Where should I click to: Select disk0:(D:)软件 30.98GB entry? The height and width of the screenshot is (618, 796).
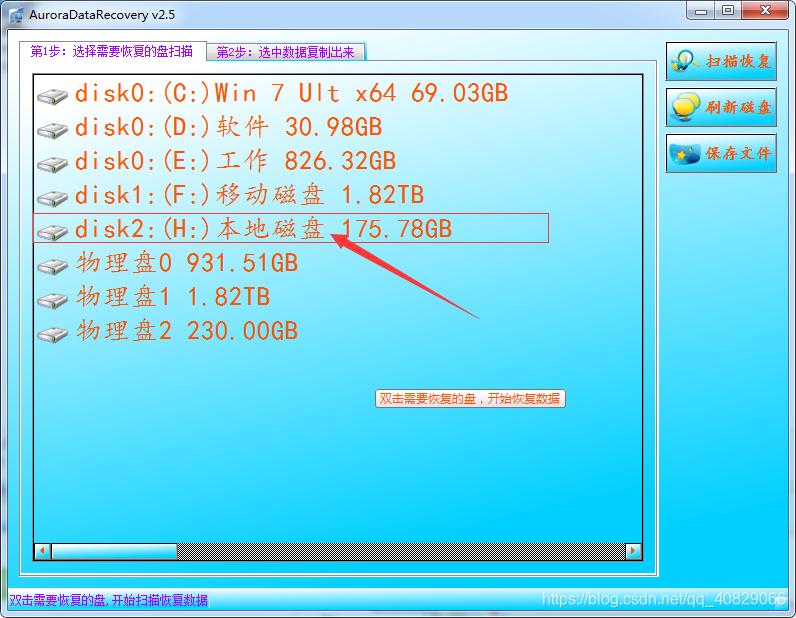(x=228, y=127)
